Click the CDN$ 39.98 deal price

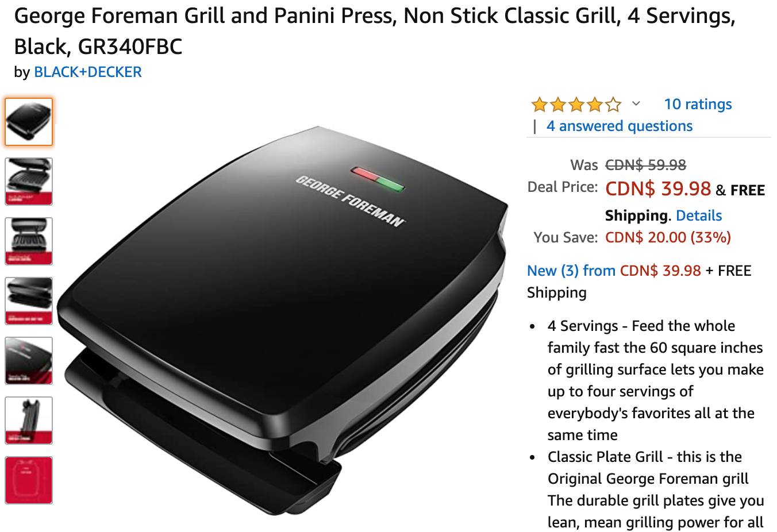[x=658, y=188]
